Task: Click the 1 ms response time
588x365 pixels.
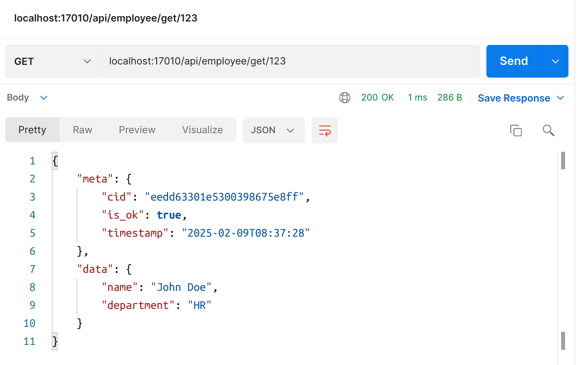Action: 418,98
